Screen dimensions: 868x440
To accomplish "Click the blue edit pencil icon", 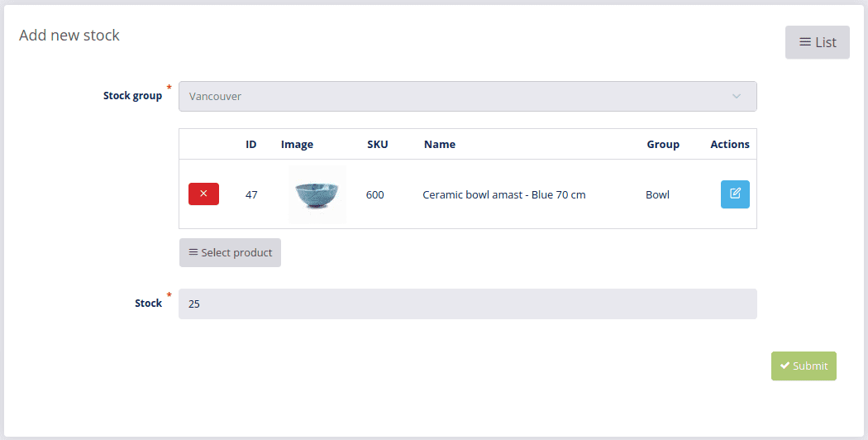I will click(x=735, y=194).
